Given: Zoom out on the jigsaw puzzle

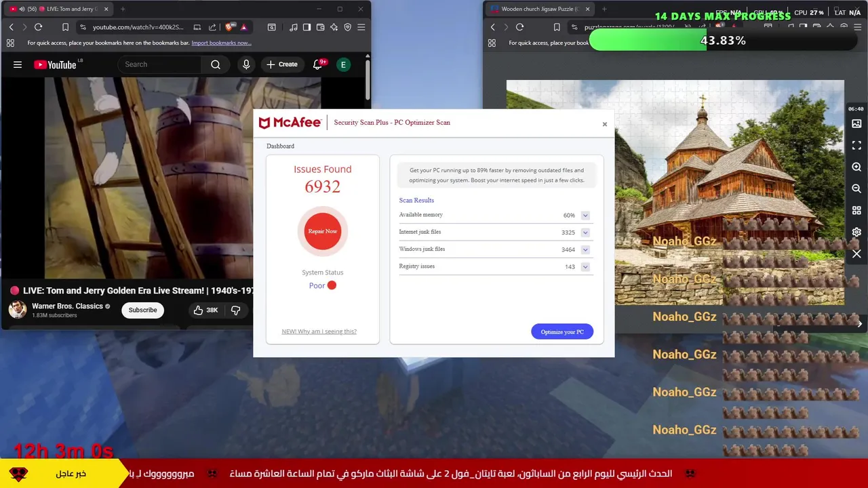Looking at the screenshot, I should point(856,188).
